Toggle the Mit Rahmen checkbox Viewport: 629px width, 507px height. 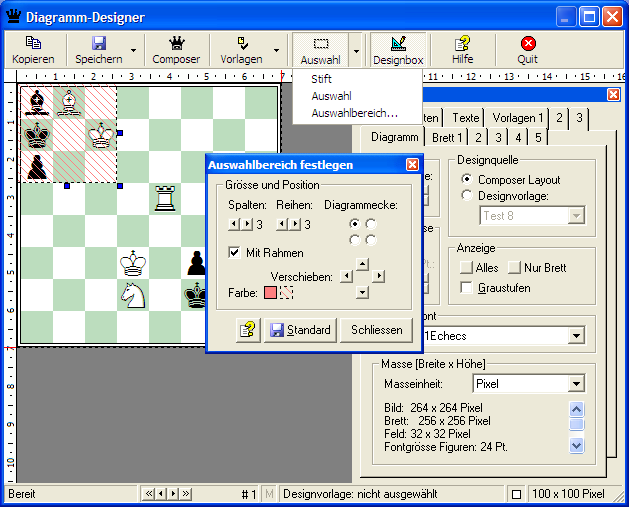[235, 253]
